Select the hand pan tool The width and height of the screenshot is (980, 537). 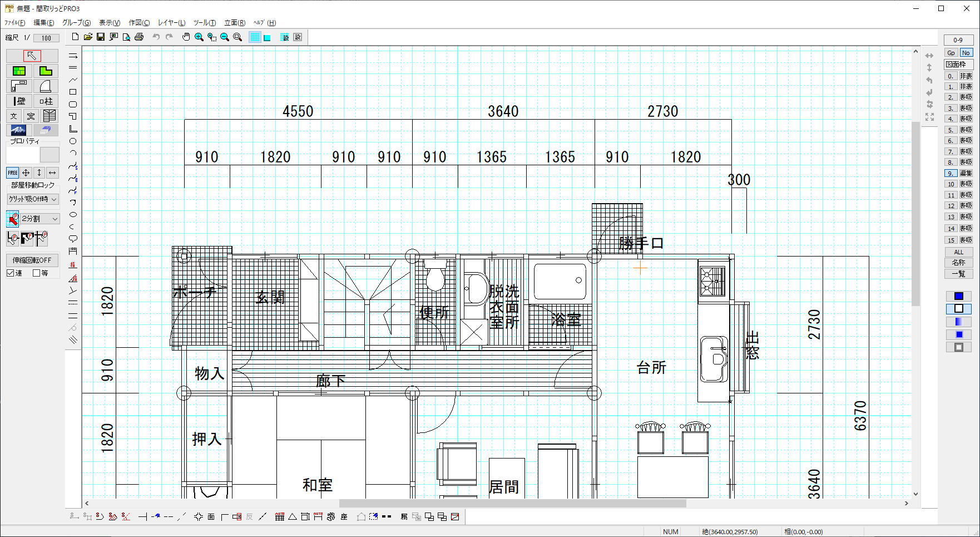point(186,37)
